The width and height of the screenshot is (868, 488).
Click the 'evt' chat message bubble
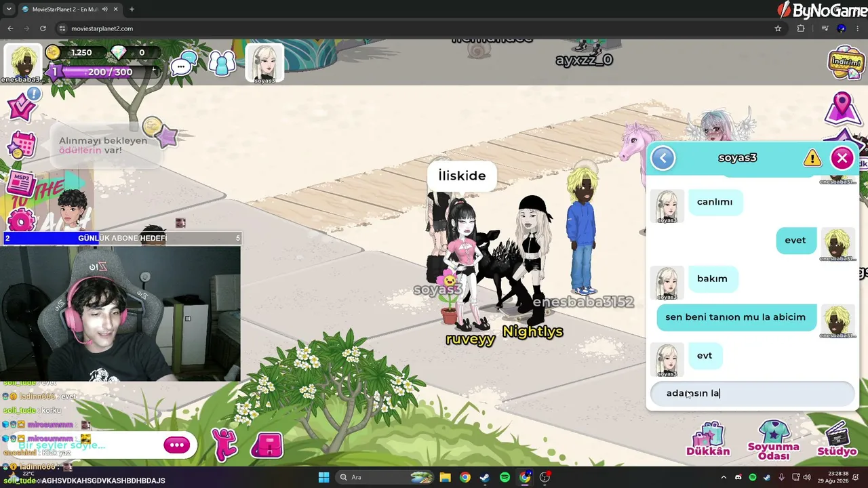pyautogui.click(x=705, y=355)
